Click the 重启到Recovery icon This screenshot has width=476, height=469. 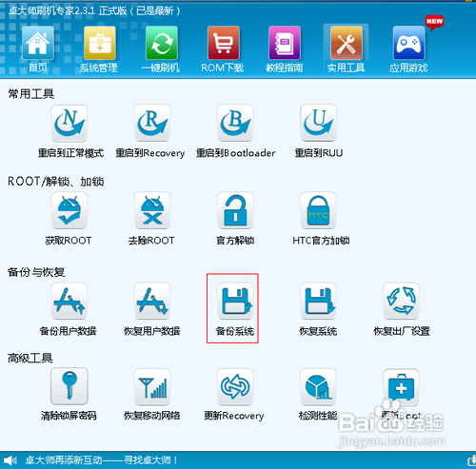pyautogui.click(x=152, y=123)
